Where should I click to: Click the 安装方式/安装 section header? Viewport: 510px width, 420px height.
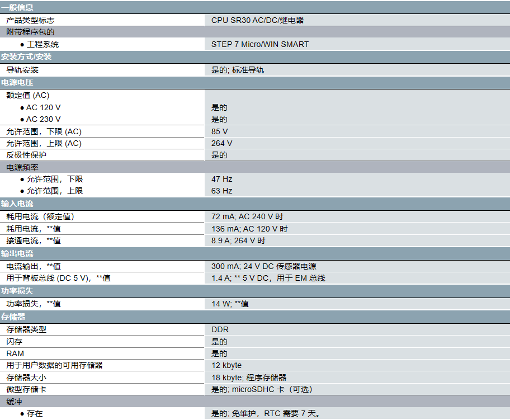coord(26,57)
